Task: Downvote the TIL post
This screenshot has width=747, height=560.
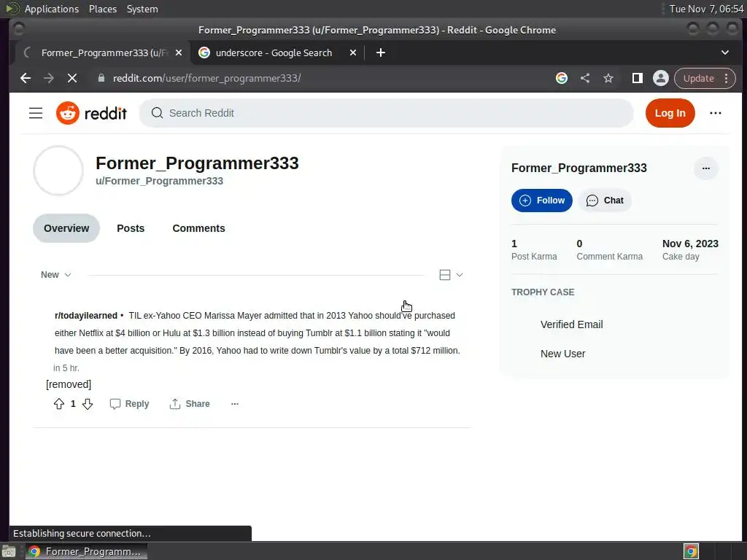Action: [x=88, y=404]
